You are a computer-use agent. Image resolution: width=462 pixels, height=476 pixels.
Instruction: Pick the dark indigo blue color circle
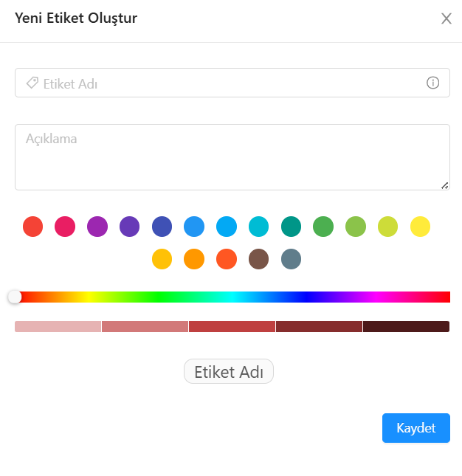click(x=162, y=226)
